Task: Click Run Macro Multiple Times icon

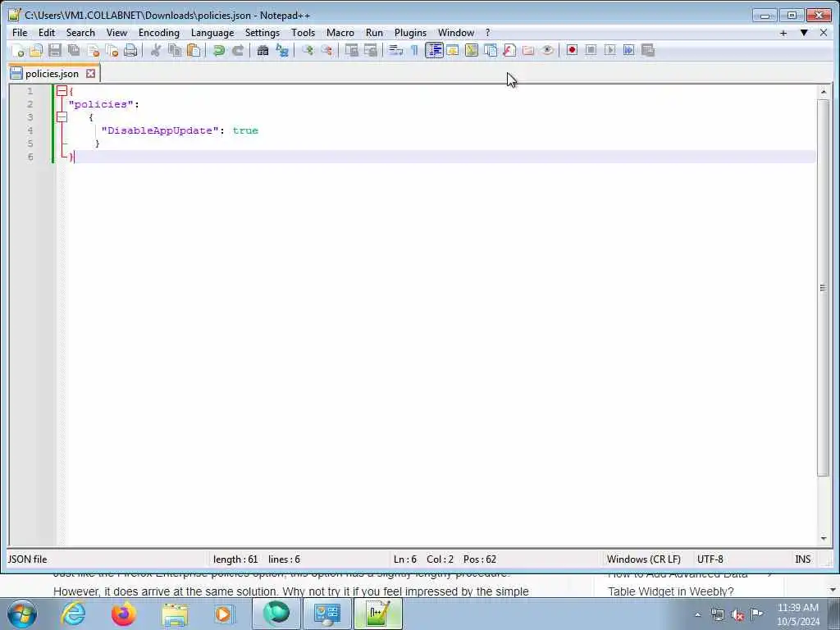Action: point(629,50)
